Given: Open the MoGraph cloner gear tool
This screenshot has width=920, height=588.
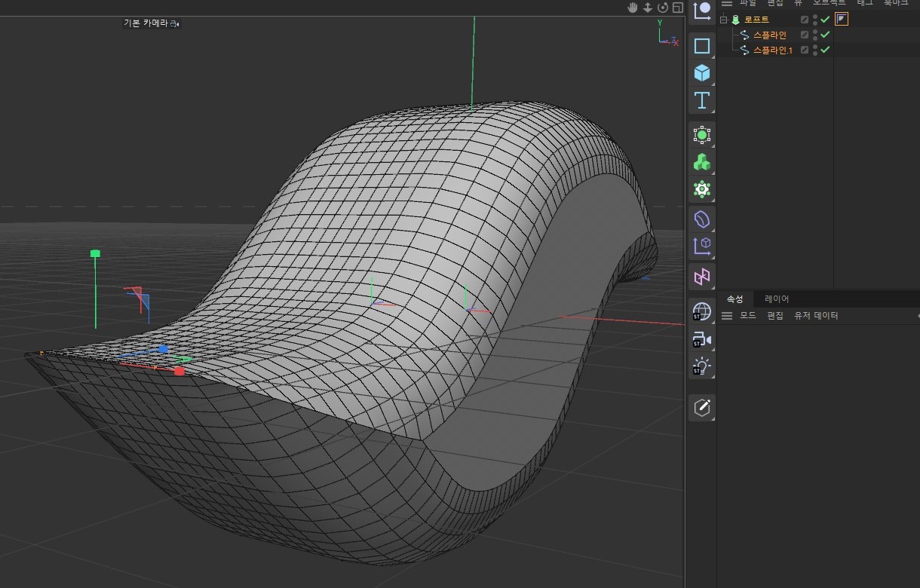Looking at the screenshot, I should pyautogui.click(x=702, y=189).
